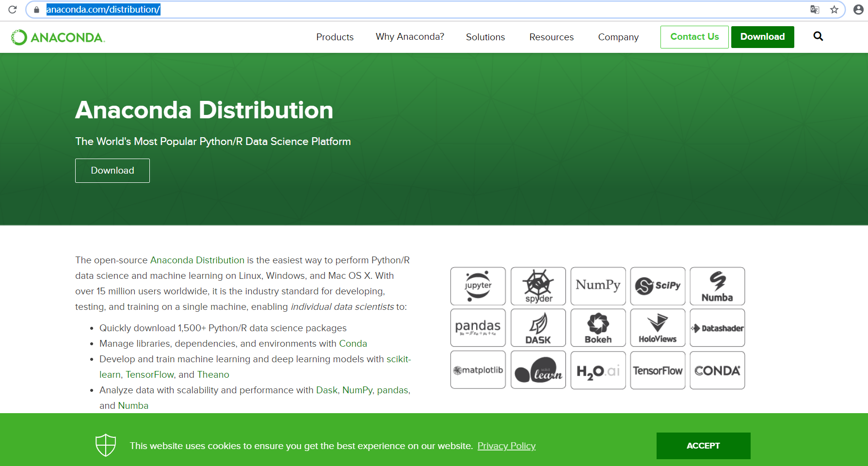Screen dimensions: 868x466
Task: Accept cookies with ACCEPT button
Action: (703, 446)
